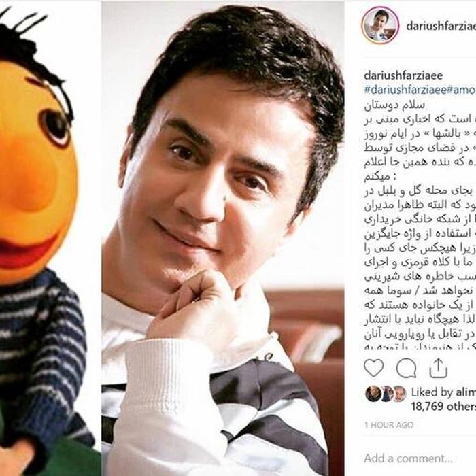Like the post with the heart icon

tap(374, 368)
